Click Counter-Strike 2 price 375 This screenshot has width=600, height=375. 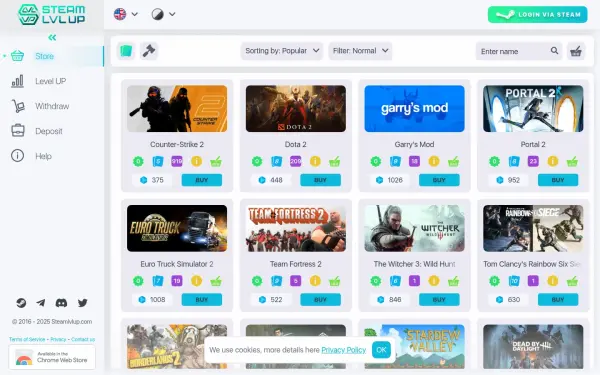tap(152, 180)
